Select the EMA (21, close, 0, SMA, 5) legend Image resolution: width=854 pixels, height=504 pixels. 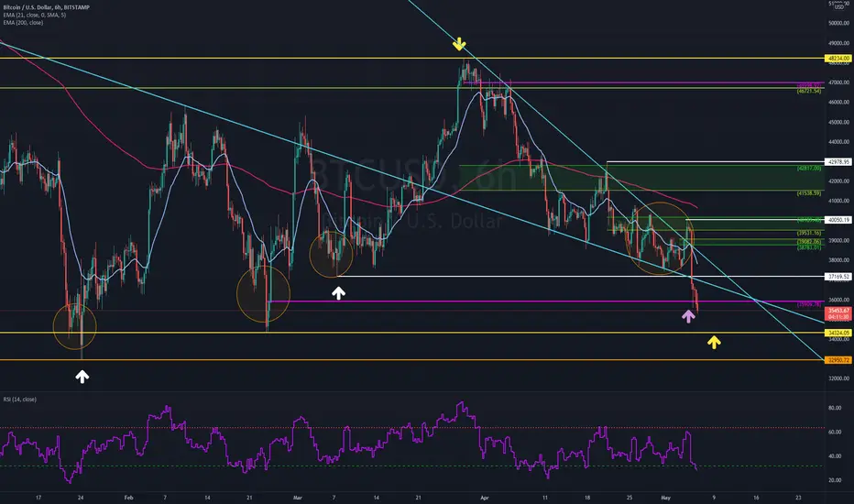(34, 15)
